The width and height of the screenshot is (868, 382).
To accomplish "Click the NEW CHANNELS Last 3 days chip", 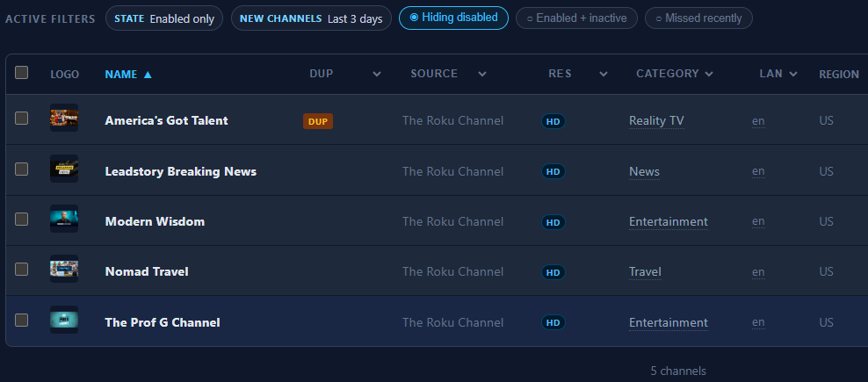I will click(311, 18).
